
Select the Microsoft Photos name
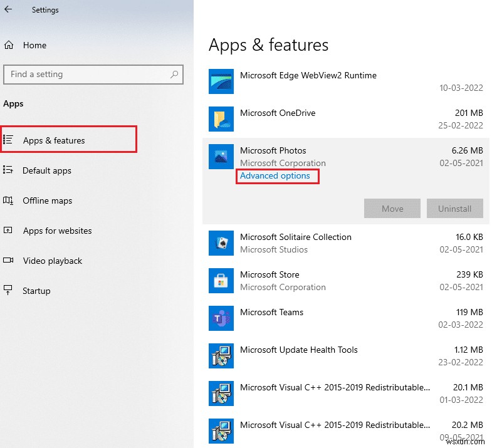[x=273, y=150]
